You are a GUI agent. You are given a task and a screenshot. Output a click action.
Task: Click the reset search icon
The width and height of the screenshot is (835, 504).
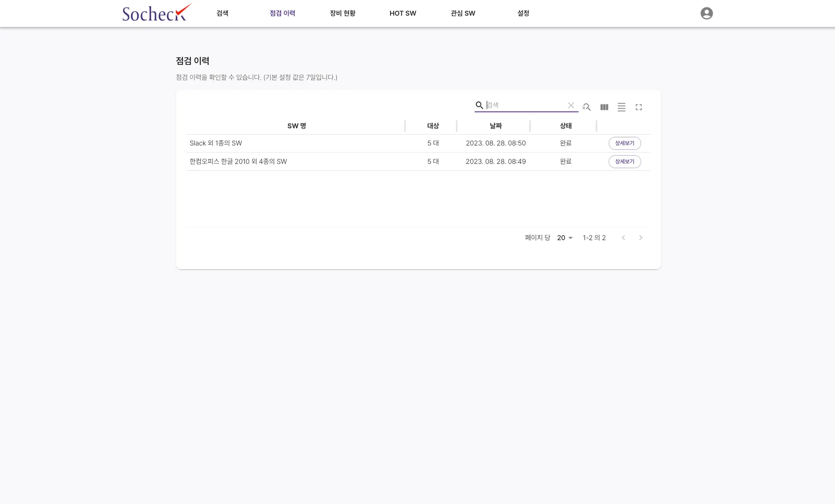586,107
